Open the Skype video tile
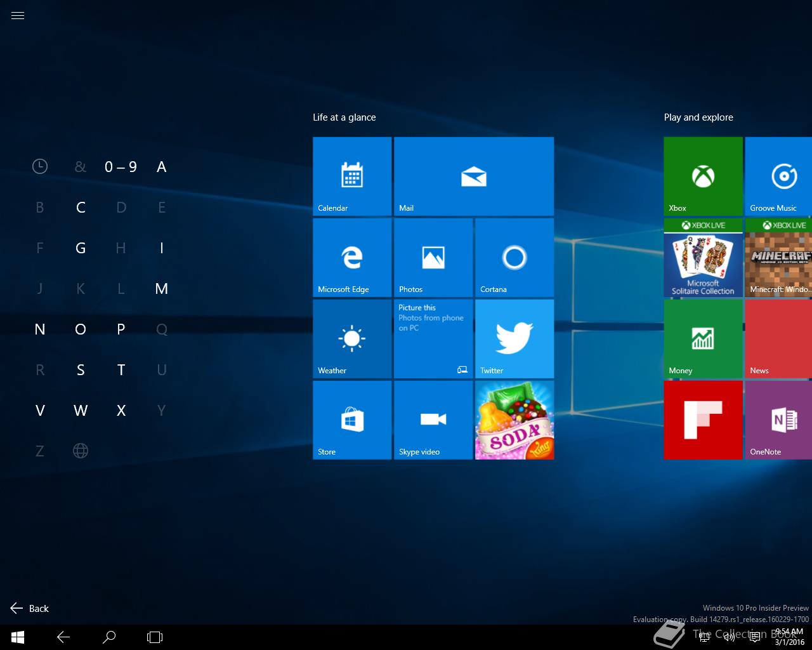This screenshot has height=650, width=812. point(433,420)
